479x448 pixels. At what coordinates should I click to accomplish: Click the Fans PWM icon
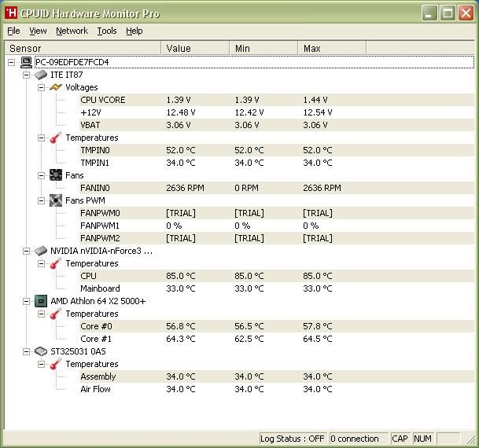[56, 200]
